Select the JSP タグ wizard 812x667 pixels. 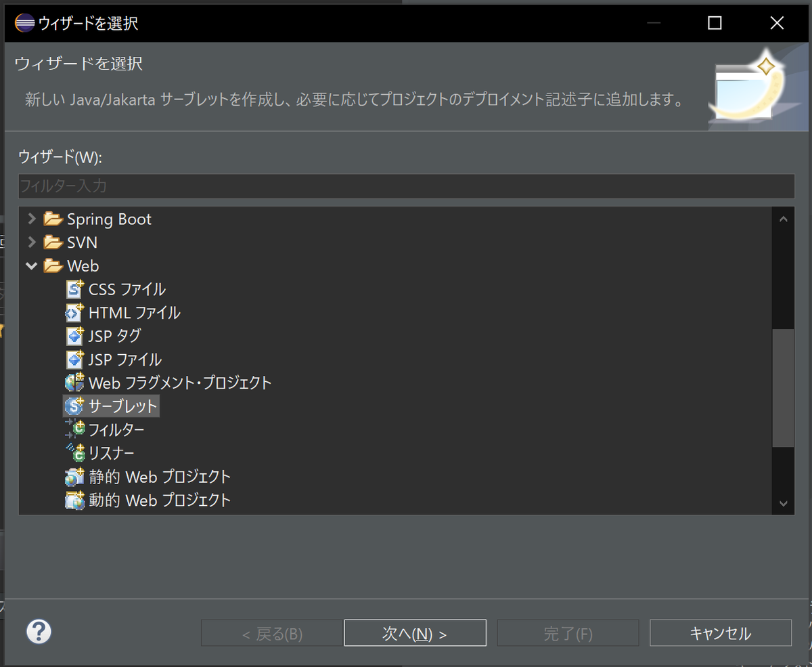(x=114, y=336)
